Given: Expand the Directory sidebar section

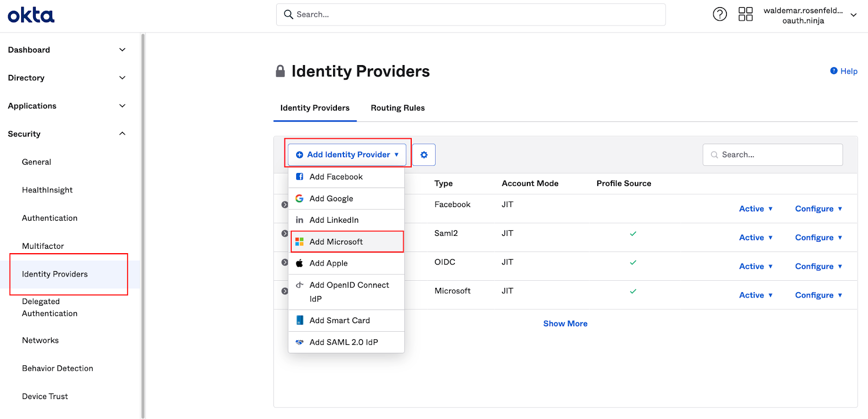Looking at the screenshot, I should point(122,78).
